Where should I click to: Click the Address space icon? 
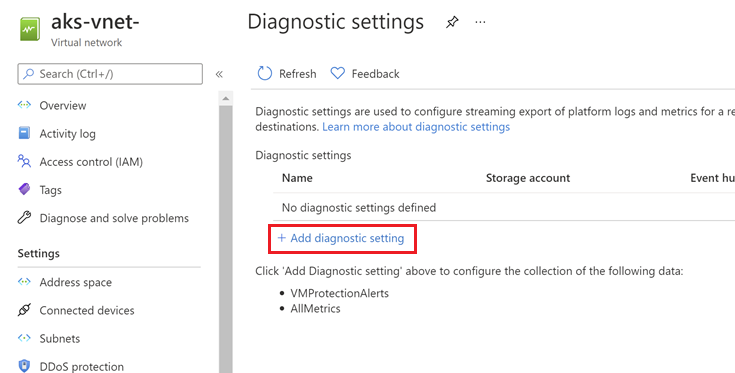24,282
